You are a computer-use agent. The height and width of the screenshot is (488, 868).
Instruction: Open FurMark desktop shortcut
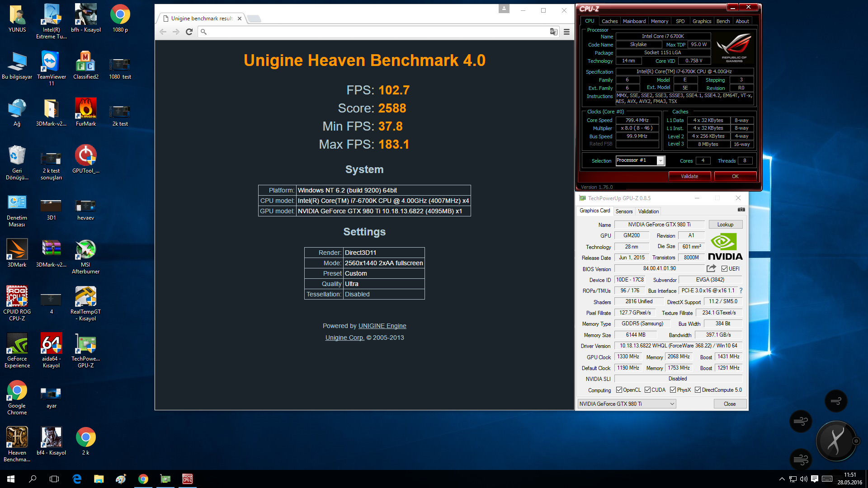(x=85, y=112)
